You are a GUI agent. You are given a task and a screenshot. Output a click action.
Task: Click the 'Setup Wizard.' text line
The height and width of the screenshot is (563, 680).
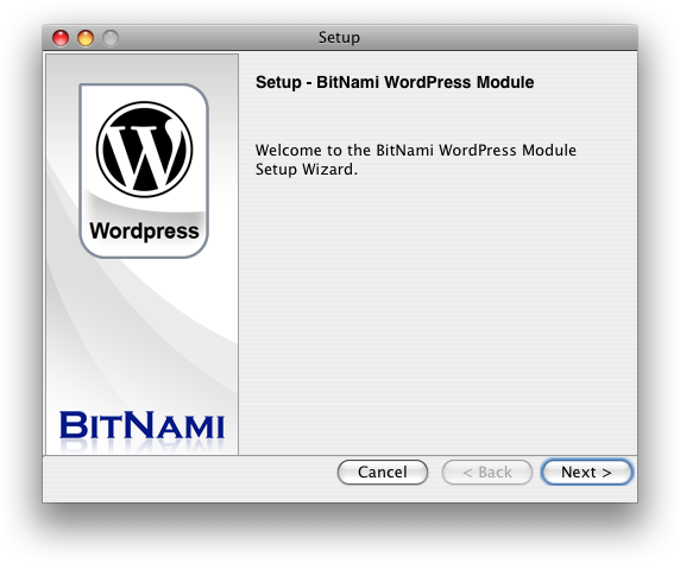306,170
